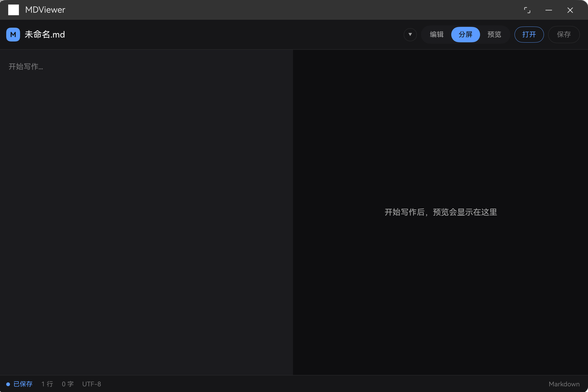Click the white MDViewer app icon
The width and height of the screenshot is (588, 392).
[x=14, y=10]
